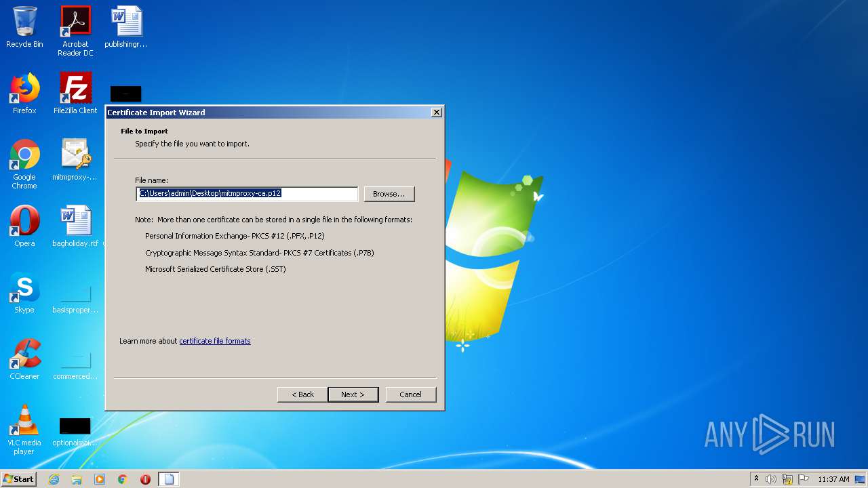Close the Certificate Import Wizard window
The height and width of the screenshot is (488, 868).
(x=437, y=113)
